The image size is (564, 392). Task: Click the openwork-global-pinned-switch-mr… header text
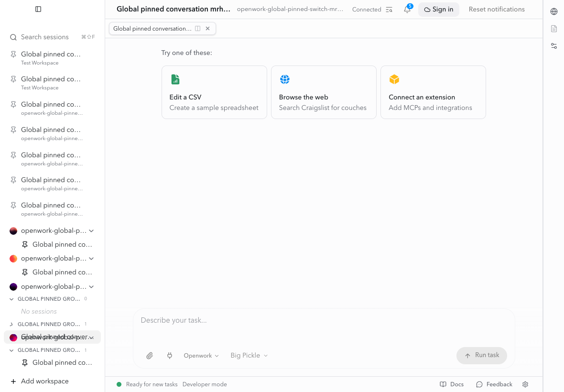pyautogui.click(x=290, y=10)
